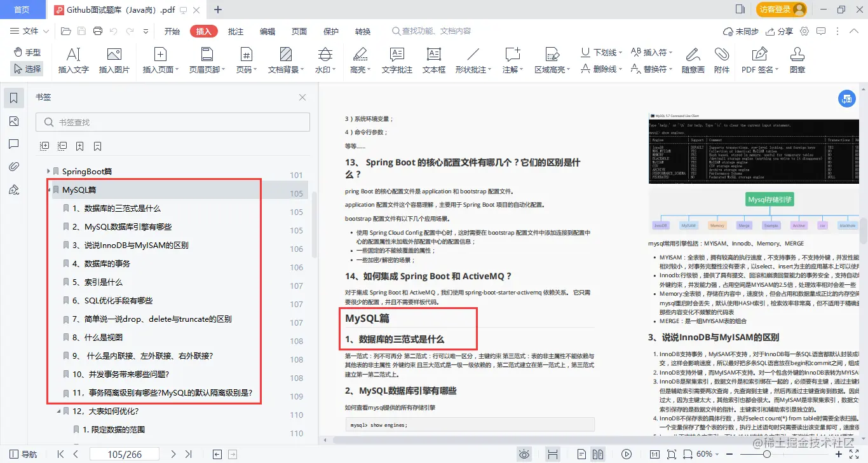Open the 图章 stamp tool
Screen dimensions: 868x463
click(797, 60)
